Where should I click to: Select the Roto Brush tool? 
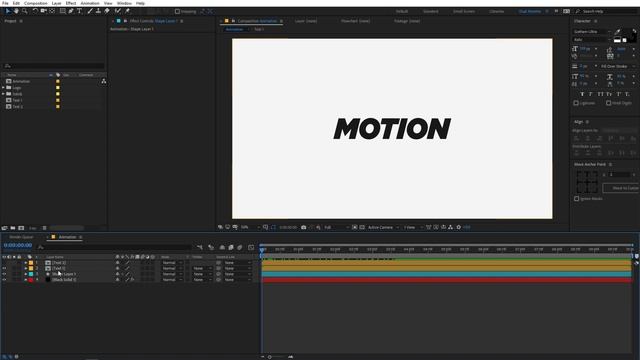click(118, 11)
